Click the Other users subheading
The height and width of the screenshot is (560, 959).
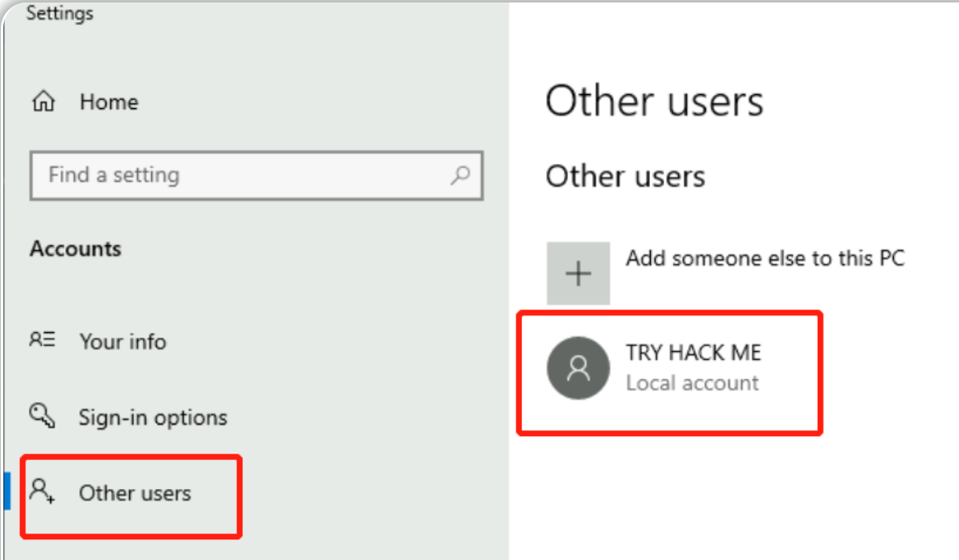[625, 176]
